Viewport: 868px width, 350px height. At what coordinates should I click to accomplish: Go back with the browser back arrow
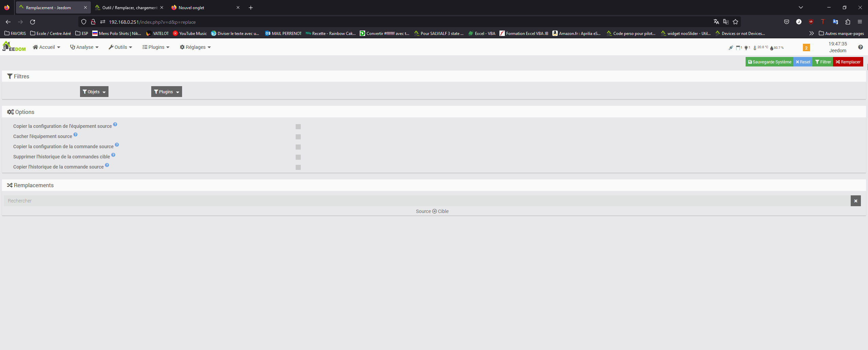pos(8,22)
